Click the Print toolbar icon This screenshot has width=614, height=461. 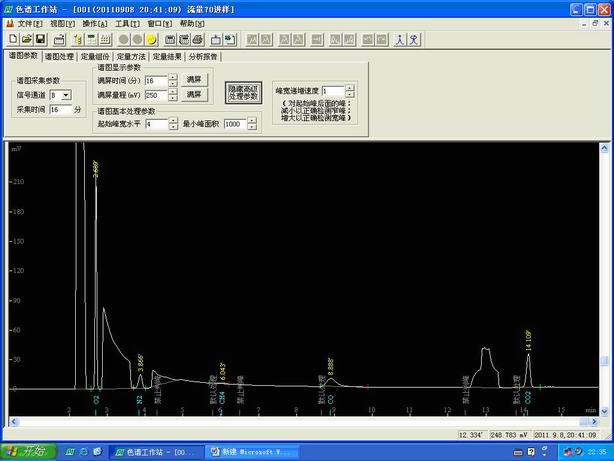(x=198, y=40)
